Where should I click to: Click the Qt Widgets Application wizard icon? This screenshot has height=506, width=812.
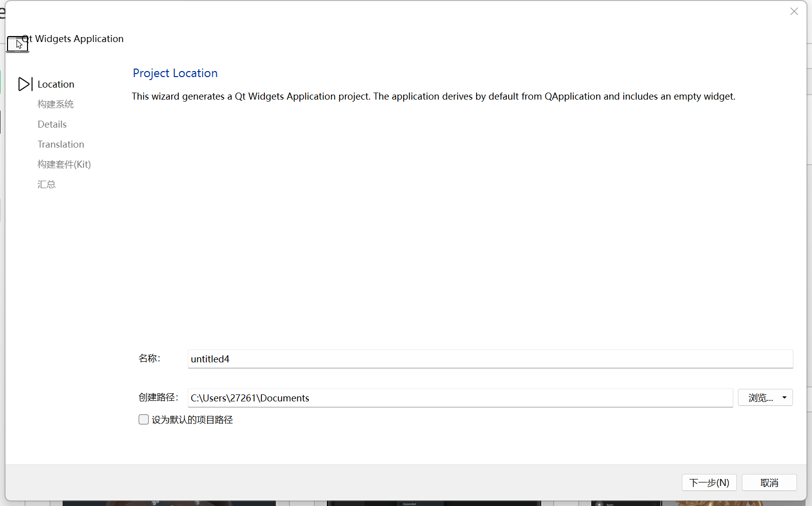click(18, 44)
